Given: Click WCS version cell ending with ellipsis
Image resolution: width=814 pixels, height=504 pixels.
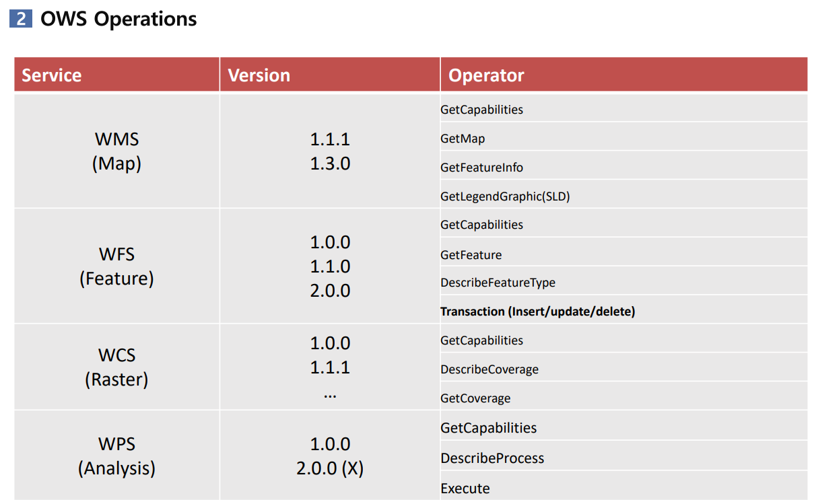Looking at the screenshot, I should [330, 367].
